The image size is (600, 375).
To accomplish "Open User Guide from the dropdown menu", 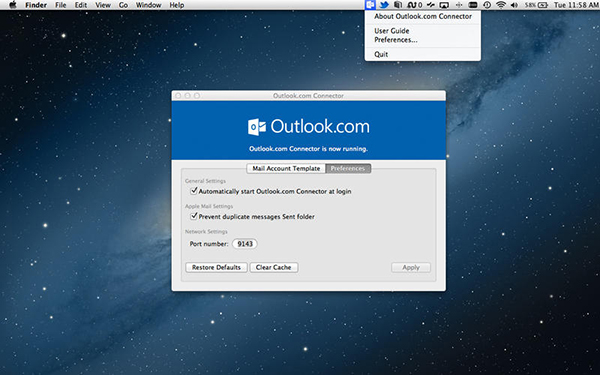I will (x=423, y=31).
